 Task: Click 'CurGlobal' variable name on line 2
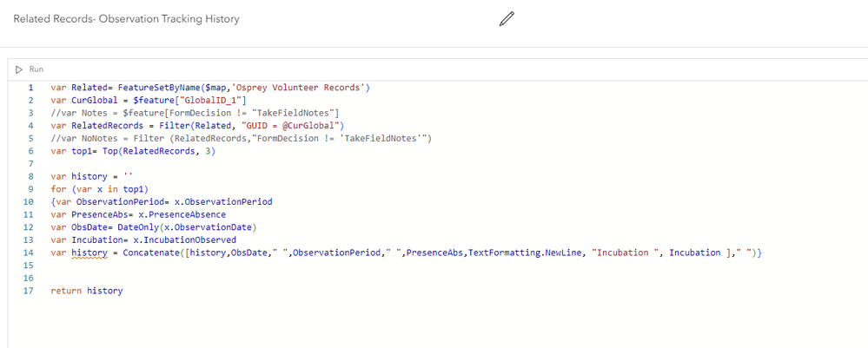pyautogui.click(x=92, y=100)
